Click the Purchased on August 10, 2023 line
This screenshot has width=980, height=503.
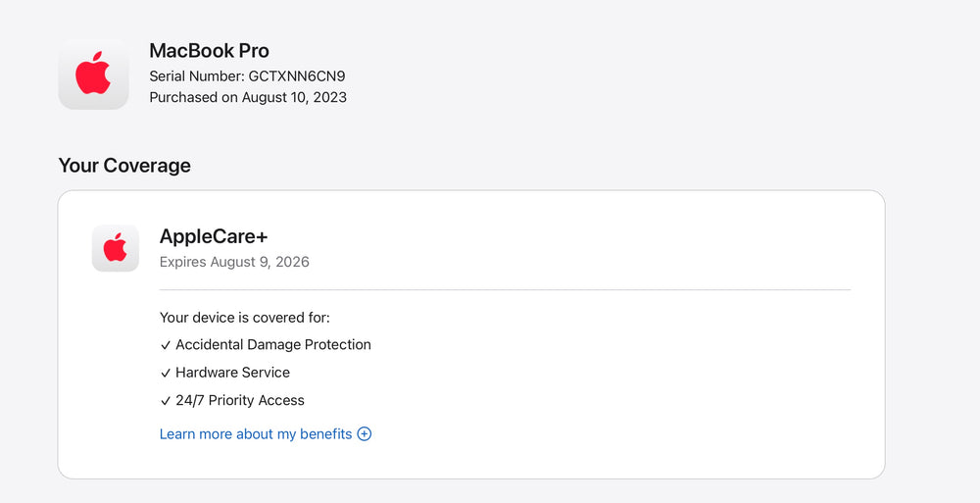pyautogui.click(x=248, y=97)
